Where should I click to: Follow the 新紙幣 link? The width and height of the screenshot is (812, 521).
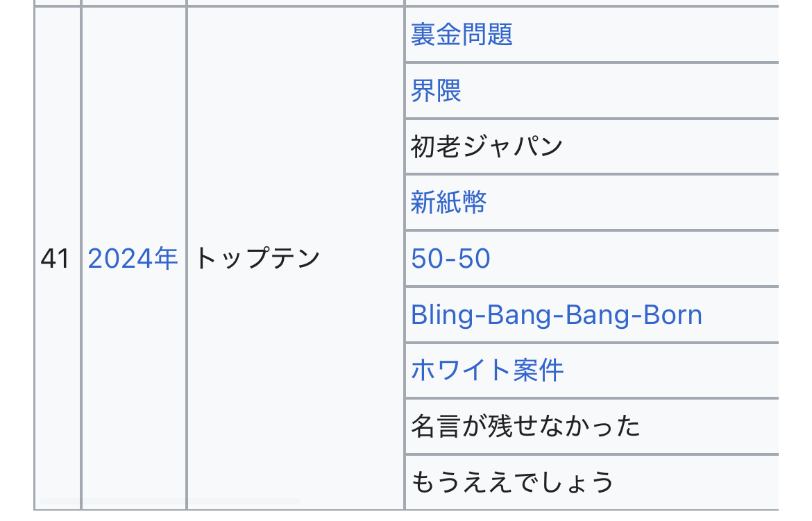pos(448,202)
